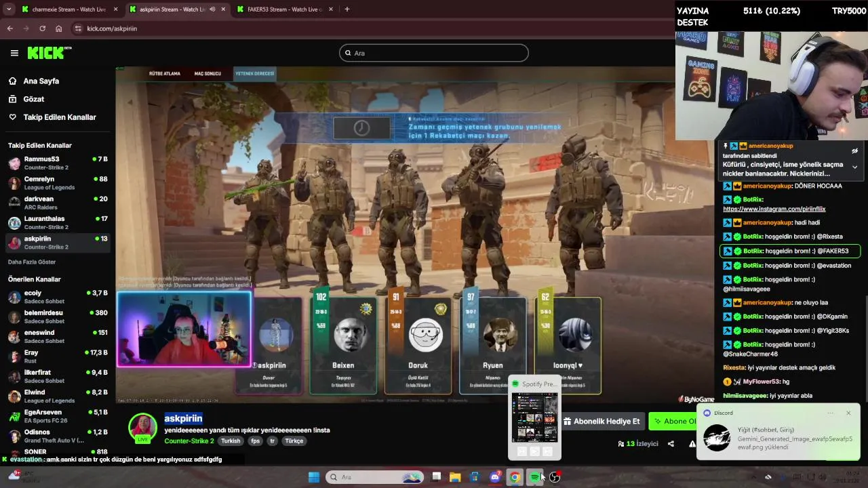
Task: Click Rixesta username in chat
Action: 734,367
